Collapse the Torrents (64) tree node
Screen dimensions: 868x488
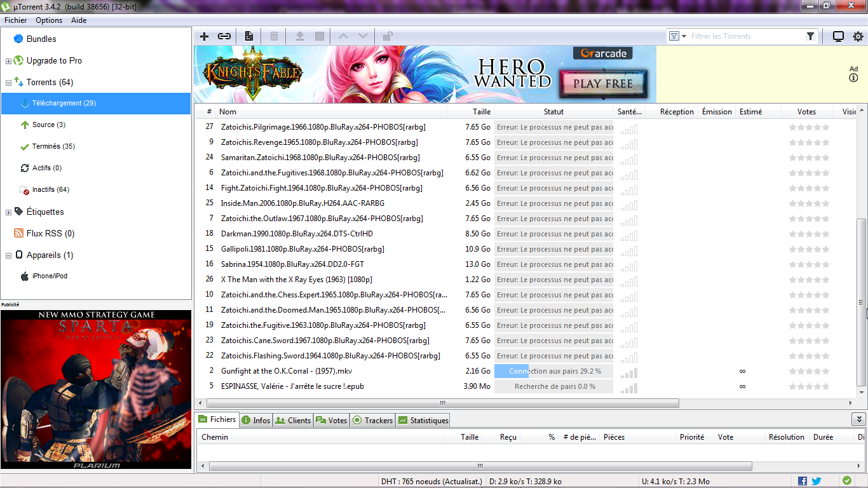coord(8,83)
